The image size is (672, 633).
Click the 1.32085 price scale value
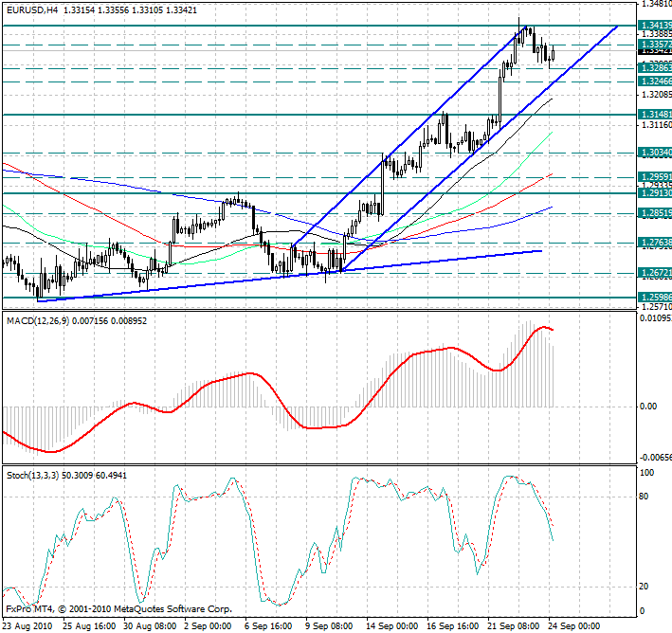point(656,94)
